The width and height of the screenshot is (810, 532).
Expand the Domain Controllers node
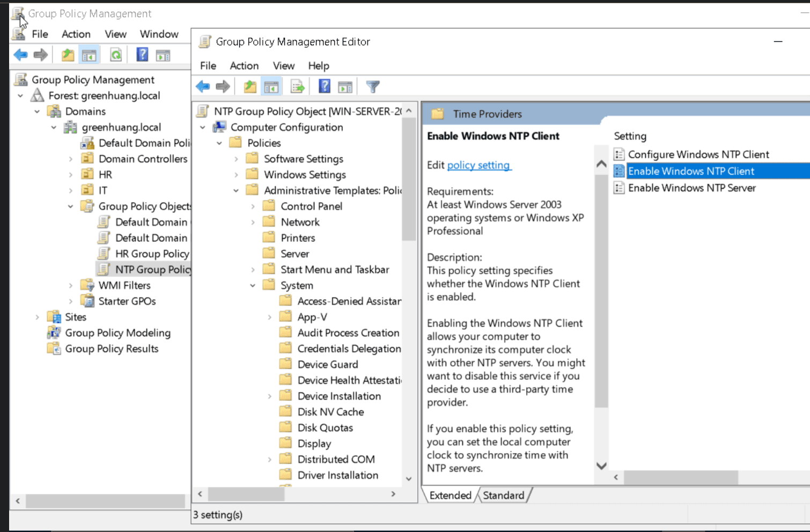pyautogui.click(x=70, y=159)
